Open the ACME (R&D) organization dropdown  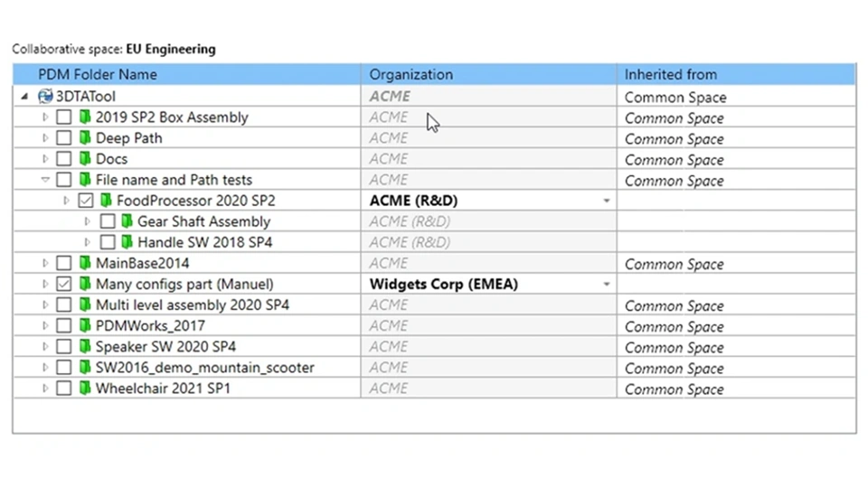[607, 201]
